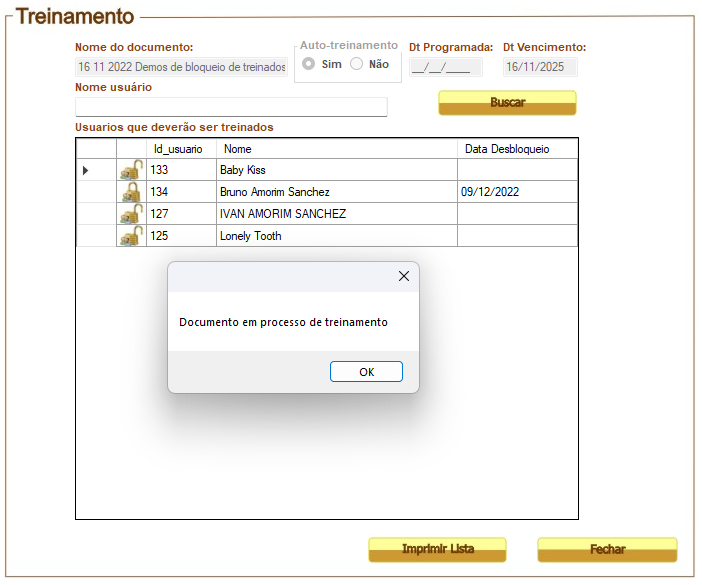
Task: Click the Nome do documento field
Action: click(x=181, y=67)
